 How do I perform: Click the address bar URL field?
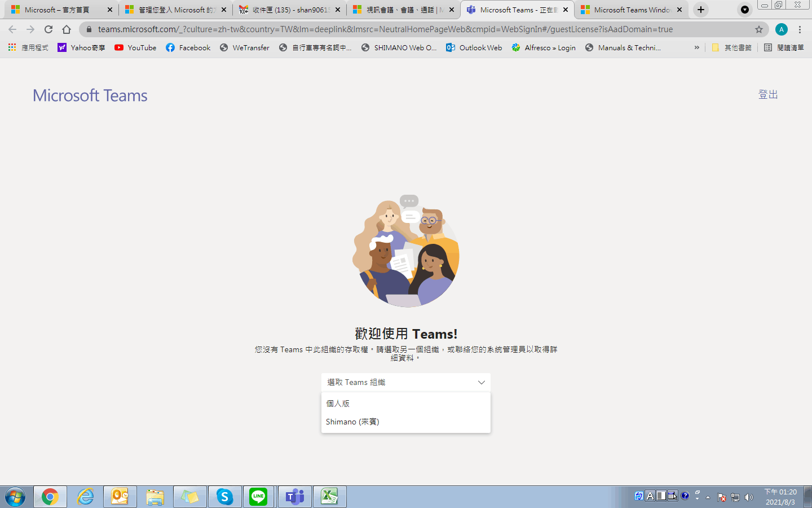coord(385,29)
